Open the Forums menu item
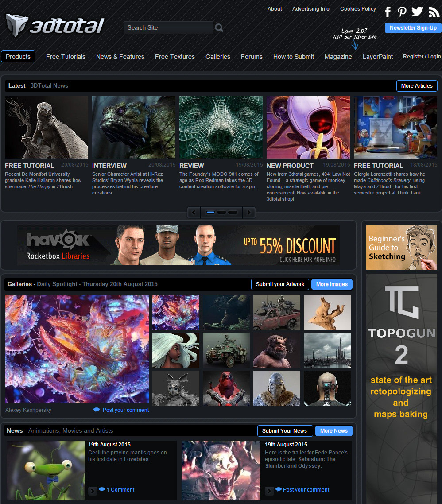This screenshot has height=504, width=442. pyautogui.click(x=252, y=57)
